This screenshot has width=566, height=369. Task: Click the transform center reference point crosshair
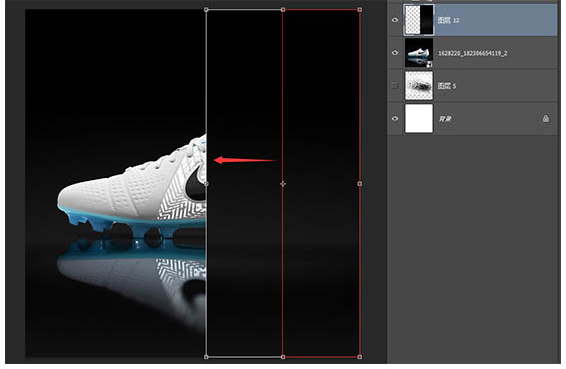(283, 184)
